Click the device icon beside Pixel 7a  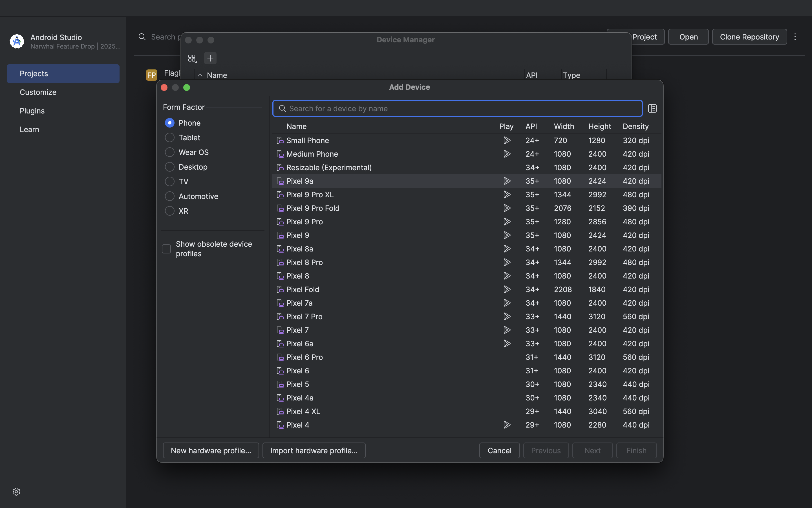(280, 303)
